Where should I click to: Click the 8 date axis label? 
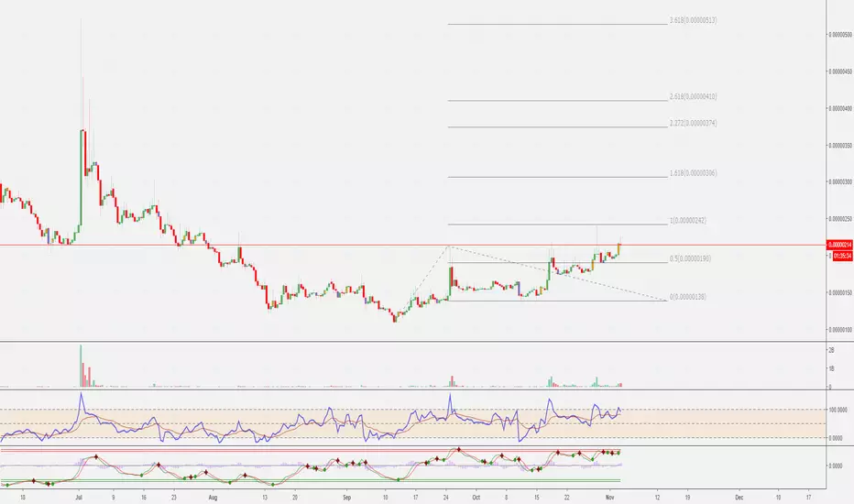tap(506, 498)
